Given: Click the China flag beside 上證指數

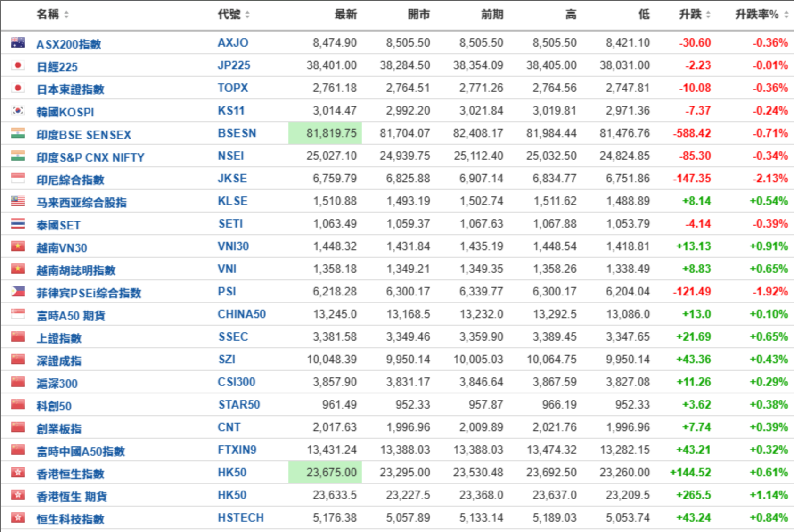Looking at the screenshot, I should click(18, 336).
